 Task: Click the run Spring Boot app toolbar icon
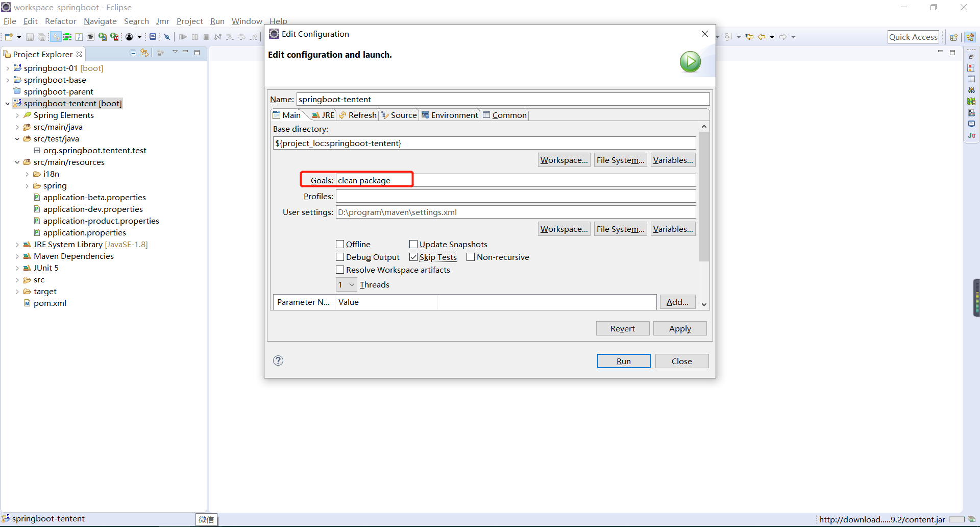click(103, 37)
